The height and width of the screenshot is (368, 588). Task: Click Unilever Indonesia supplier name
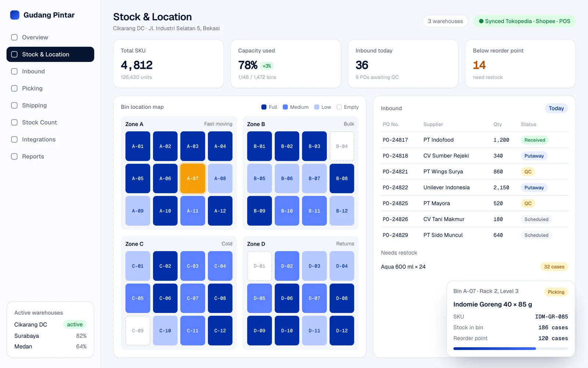tap(447, 187)
